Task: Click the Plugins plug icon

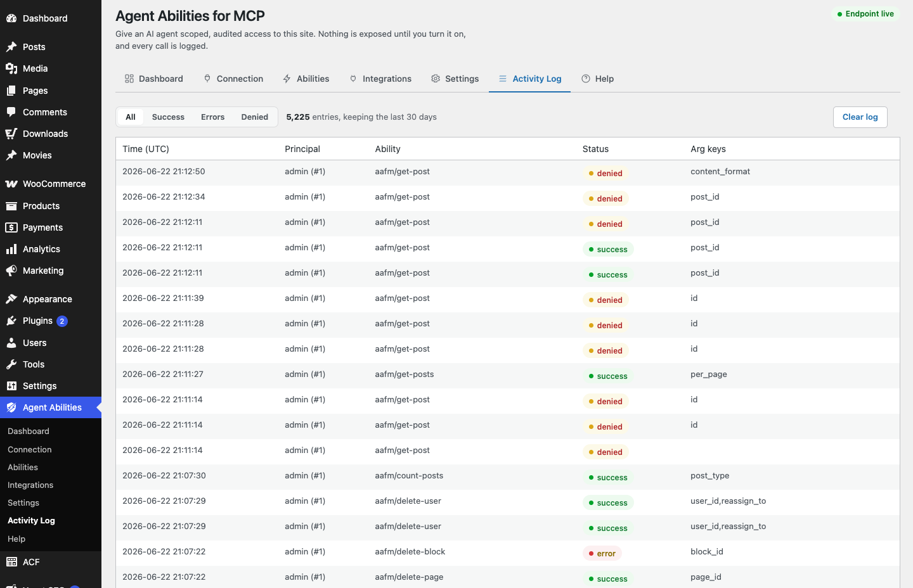Action: [x=11, y=321]
